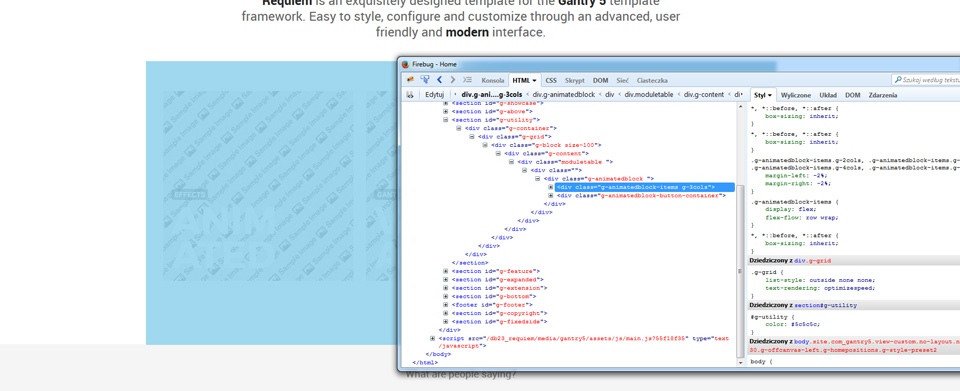Open the main DOM panel beside Skrypt
This screenshot has height=391, width=960.
click(601, 80)
